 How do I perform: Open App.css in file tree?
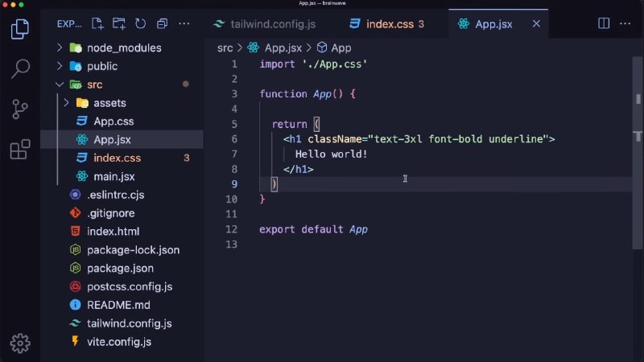click(122, 121)
